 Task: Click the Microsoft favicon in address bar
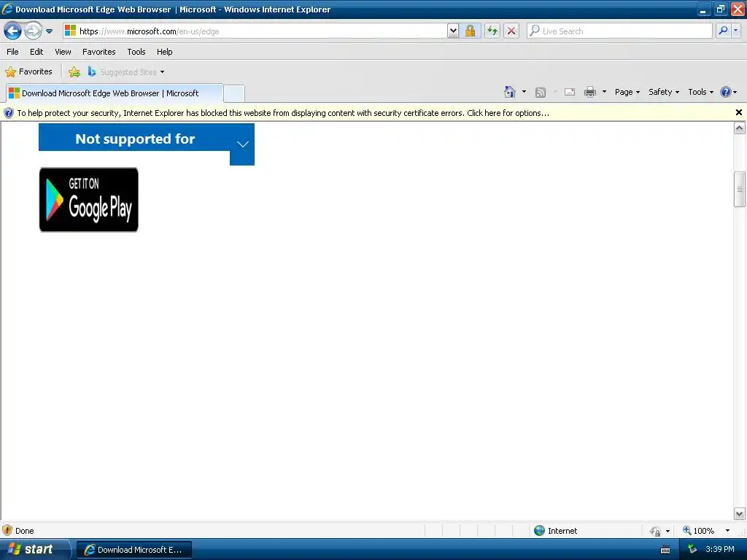[71, 31]
